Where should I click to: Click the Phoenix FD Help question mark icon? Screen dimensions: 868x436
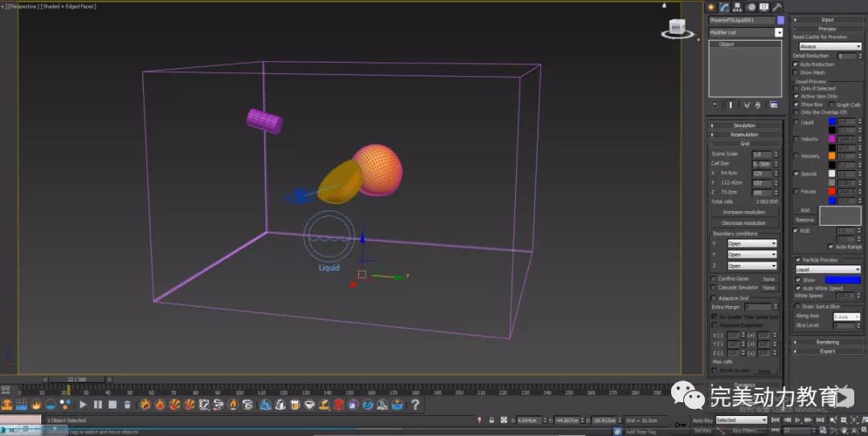415,405
